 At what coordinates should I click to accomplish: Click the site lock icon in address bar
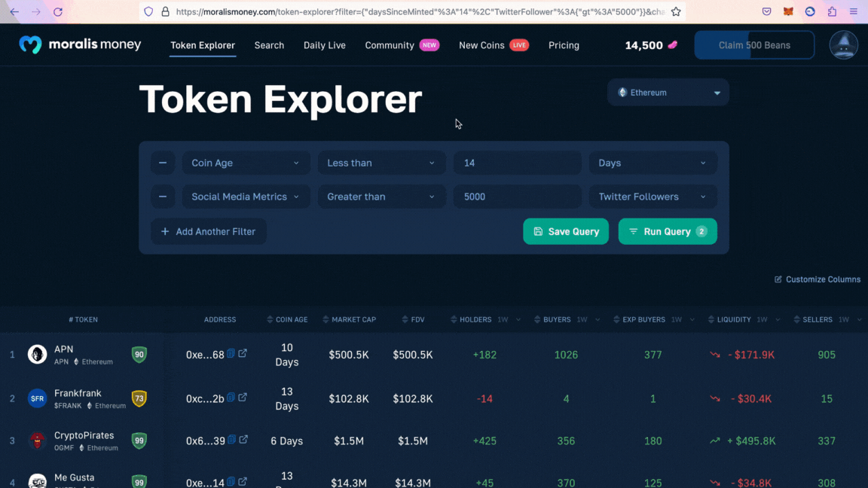tap(165, 11)
